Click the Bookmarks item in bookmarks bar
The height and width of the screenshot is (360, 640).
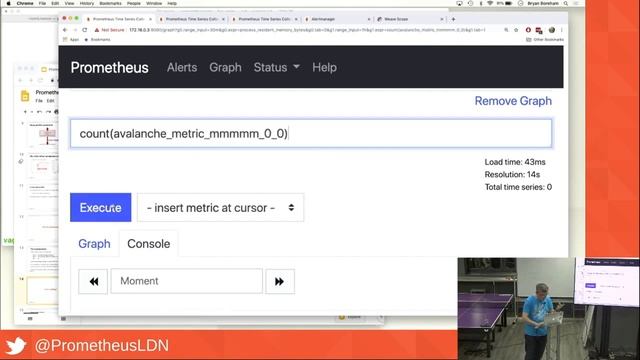click(97, 40)
